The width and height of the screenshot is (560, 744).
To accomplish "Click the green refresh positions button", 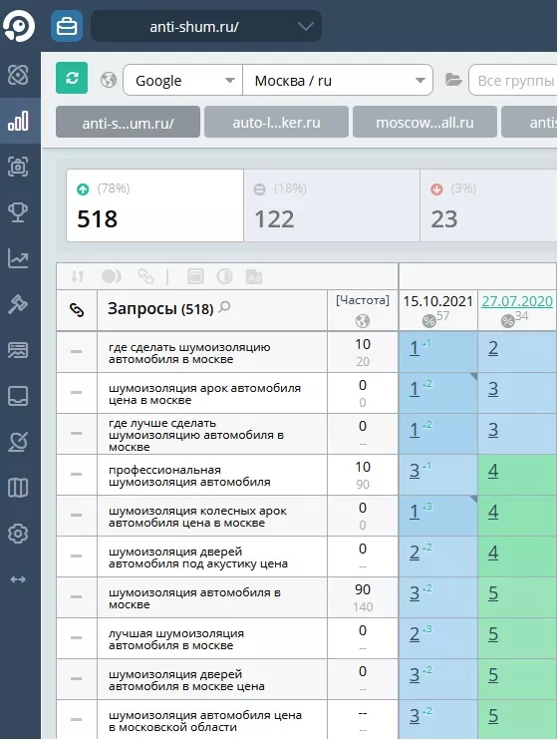I will coord(72,78).
